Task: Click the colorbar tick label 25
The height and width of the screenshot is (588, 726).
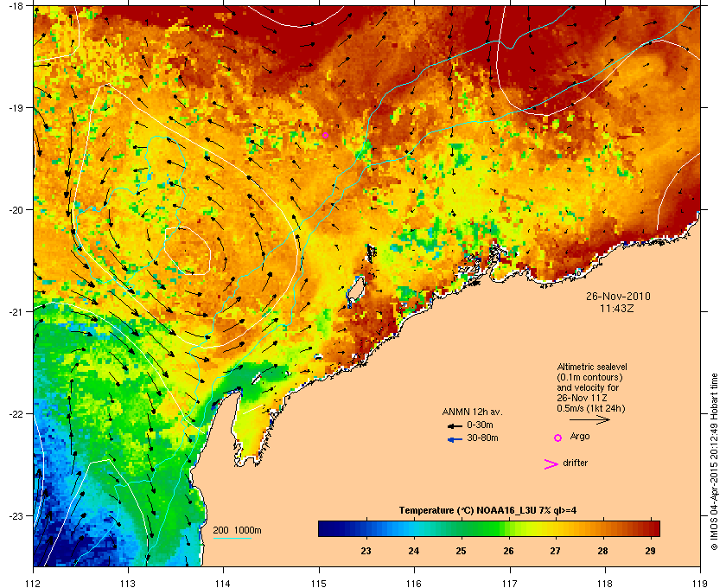Action: 461,551
